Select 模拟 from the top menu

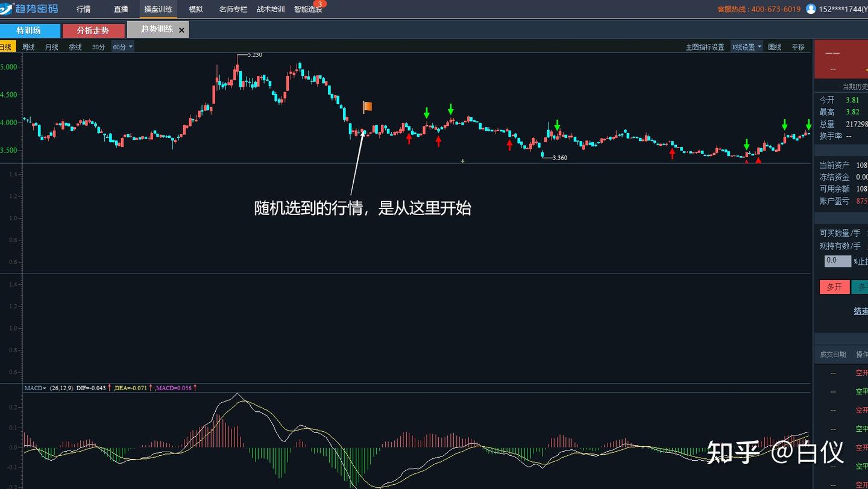(195, 9)
